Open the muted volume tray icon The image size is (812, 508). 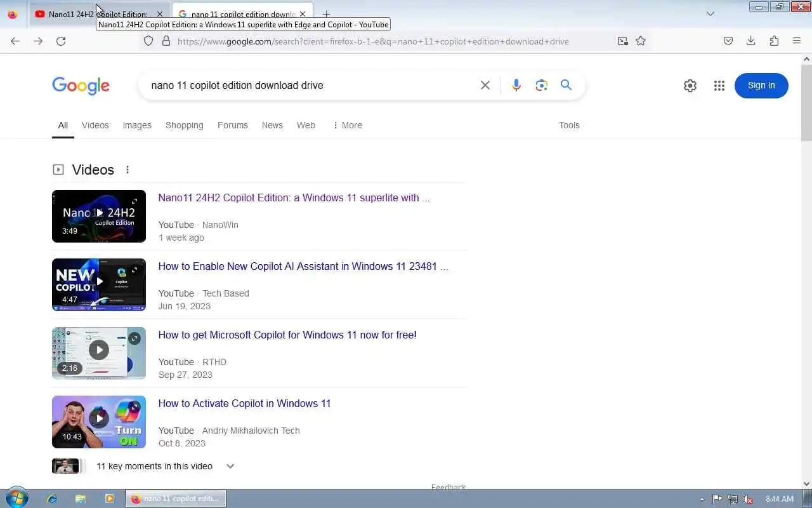coord(749,499)
